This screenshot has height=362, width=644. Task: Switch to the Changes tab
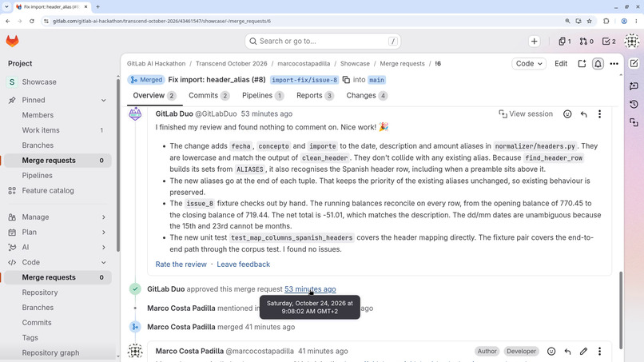coord(367,96)
